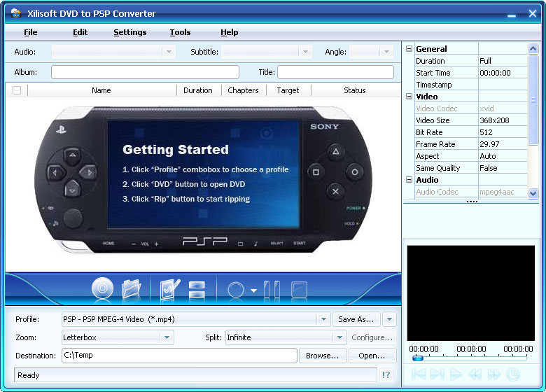Open the Audio track dropdown
The width and height of the screenshot is (546, 392).
tap(169, 52)
